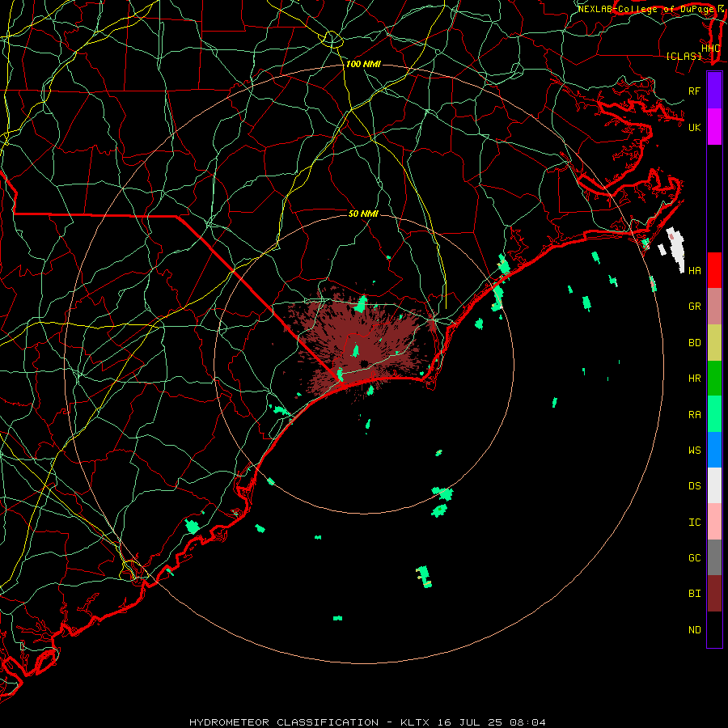Click the WS legend label
728x728 pixels.
694,450
